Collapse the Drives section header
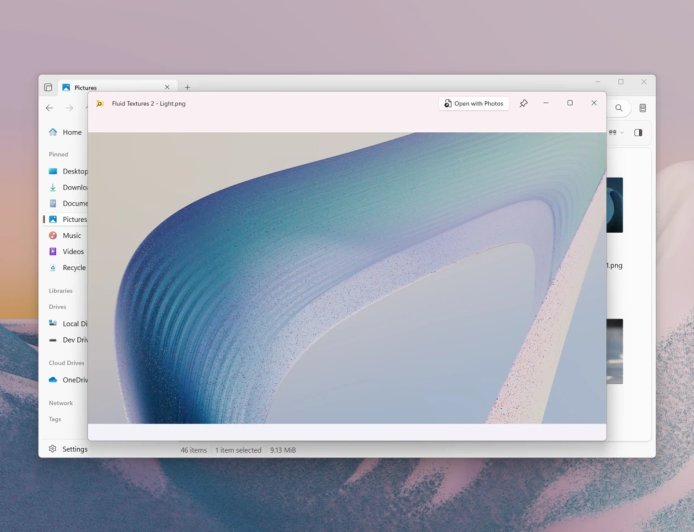The height and width of the screenshot is (532, 694). [x=58, y=307]
